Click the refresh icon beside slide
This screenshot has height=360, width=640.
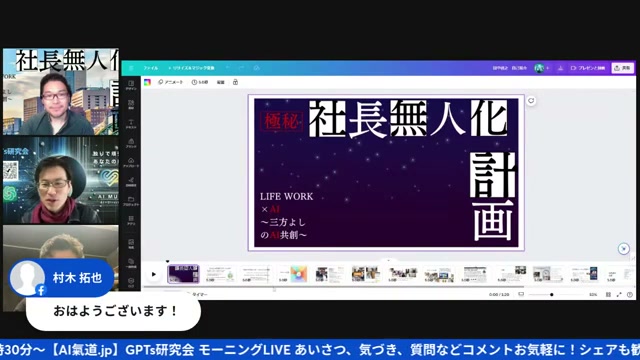click(531, 101)
